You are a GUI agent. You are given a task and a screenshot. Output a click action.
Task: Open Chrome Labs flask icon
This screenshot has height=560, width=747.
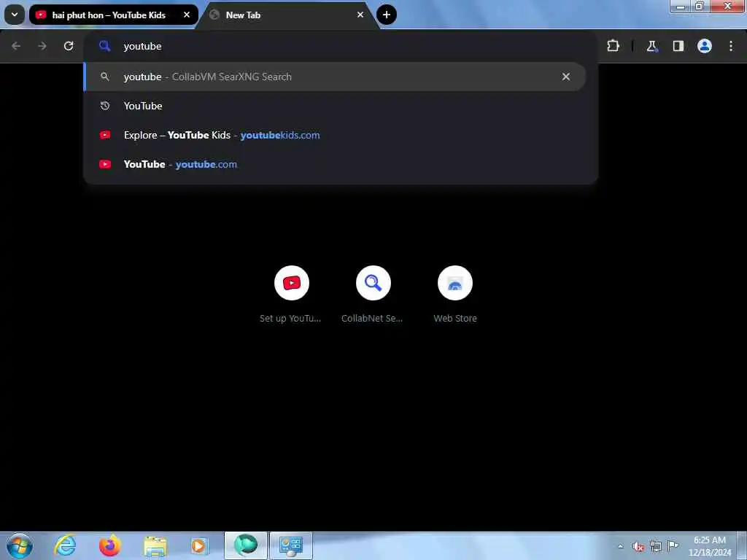coord(651,46)
